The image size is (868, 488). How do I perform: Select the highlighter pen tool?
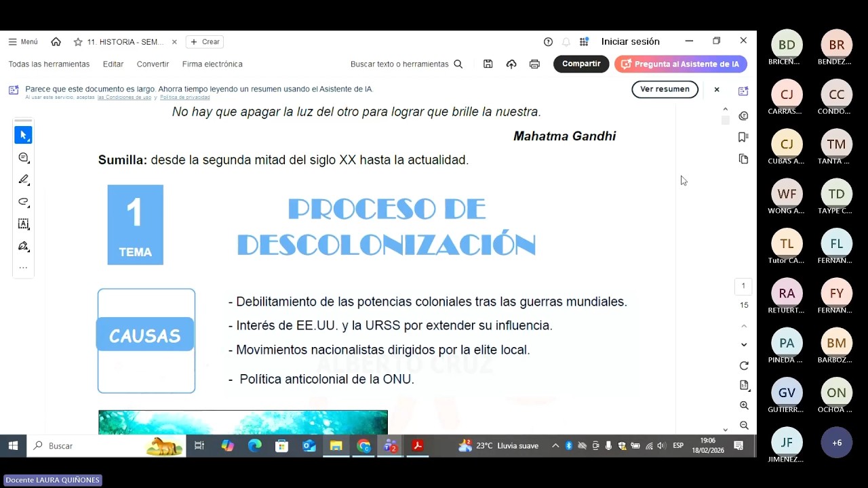[x=23, y=180]
